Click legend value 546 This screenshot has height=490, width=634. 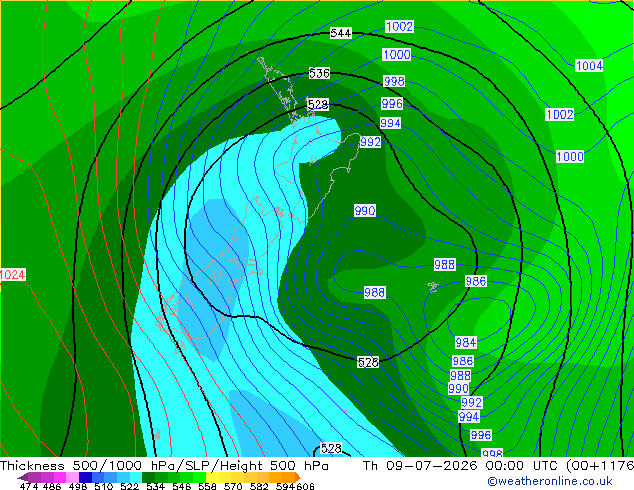point(182,486)
